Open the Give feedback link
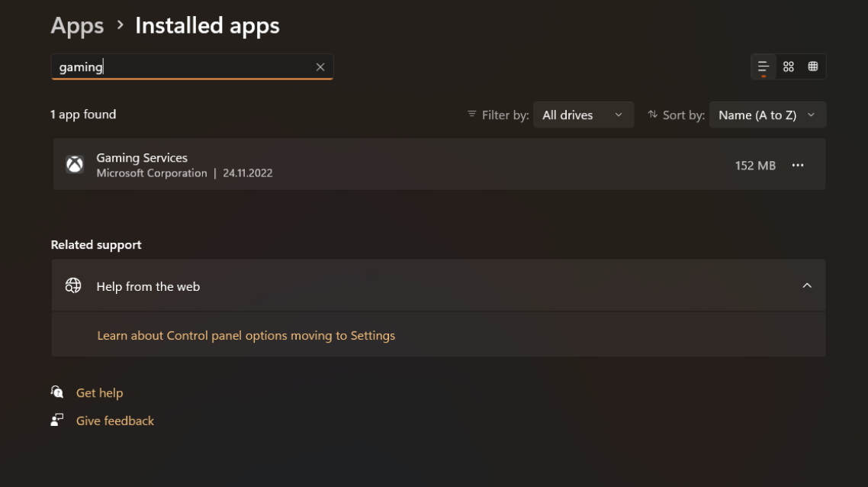868x487 pixels. click(114, 421)
